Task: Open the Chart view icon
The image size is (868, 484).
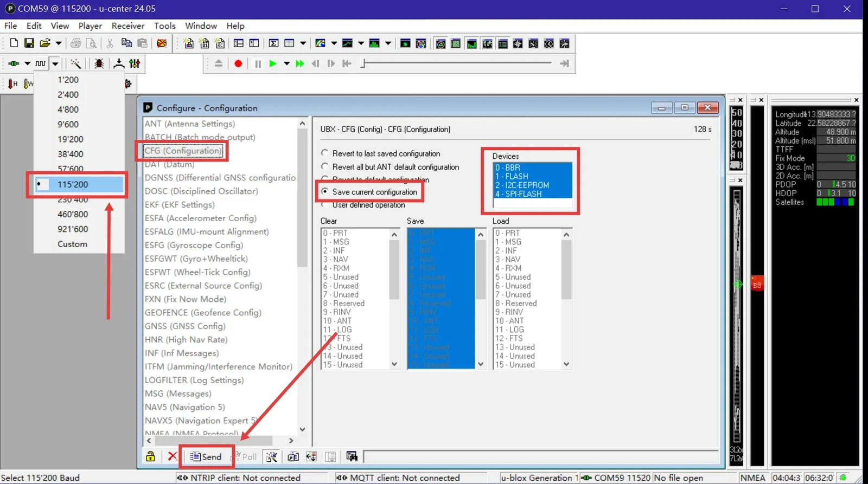Action: pyautogui.click(x=348, y=43)
